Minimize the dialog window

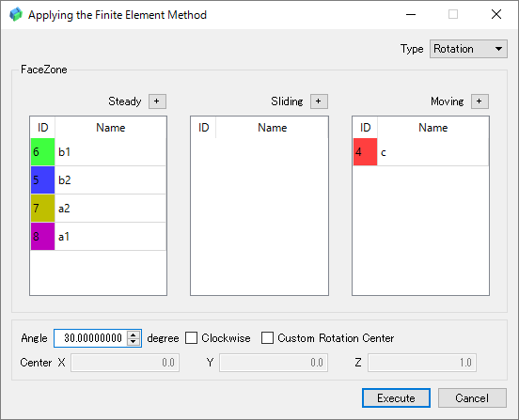[x=411, y=14]
